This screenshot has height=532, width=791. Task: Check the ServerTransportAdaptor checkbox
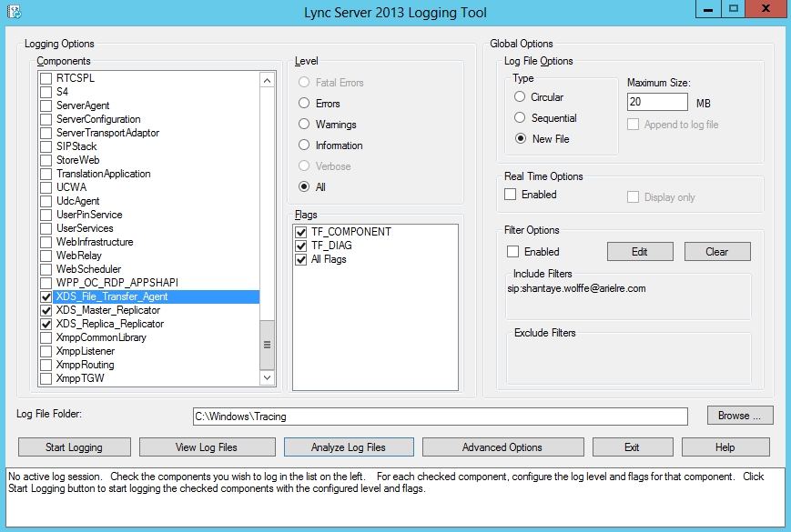pos(46,133)
